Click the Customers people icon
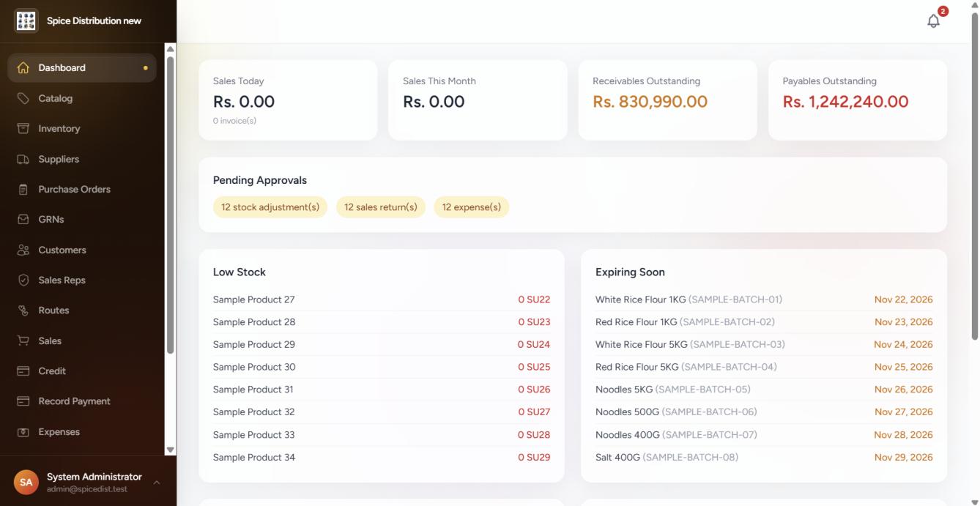 click(x=23, y=250)
